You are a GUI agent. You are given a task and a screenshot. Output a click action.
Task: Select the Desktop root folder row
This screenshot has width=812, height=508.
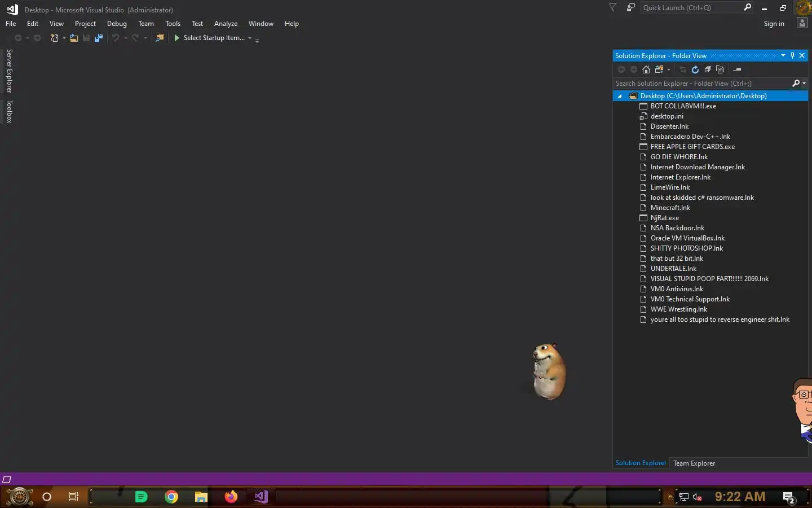(x=710, y=96)
